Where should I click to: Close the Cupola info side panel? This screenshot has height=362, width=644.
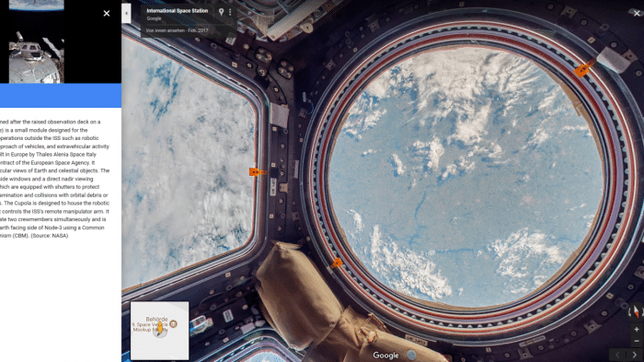tap(107, 14)
